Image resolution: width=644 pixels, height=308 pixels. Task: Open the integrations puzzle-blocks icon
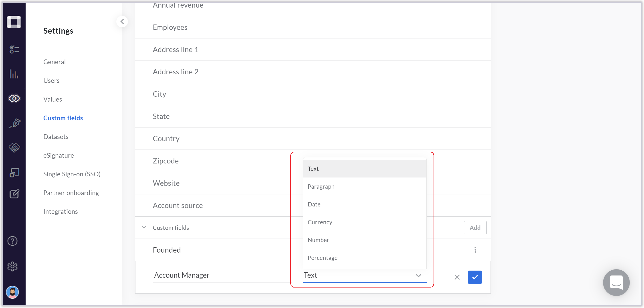pos(14,172)
